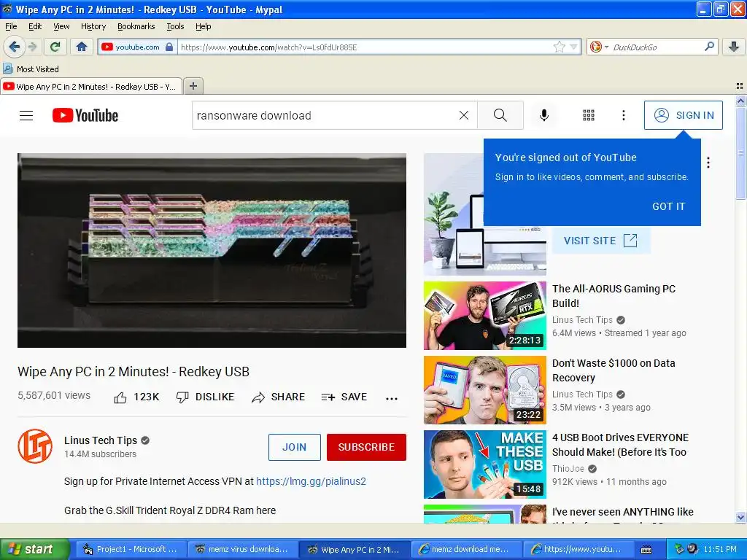Open the Linus Tech Tips channel avatar

point(35,446)
